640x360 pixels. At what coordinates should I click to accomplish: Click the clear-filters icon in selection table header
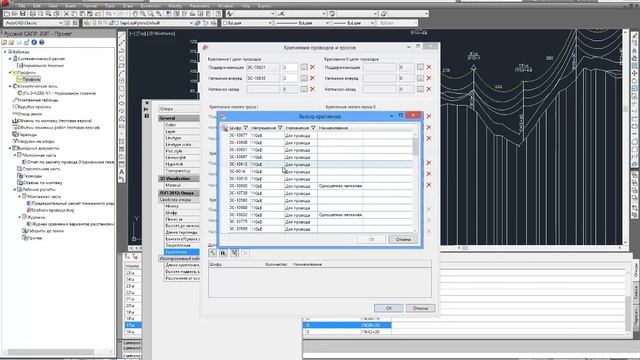tap(224, 128)
